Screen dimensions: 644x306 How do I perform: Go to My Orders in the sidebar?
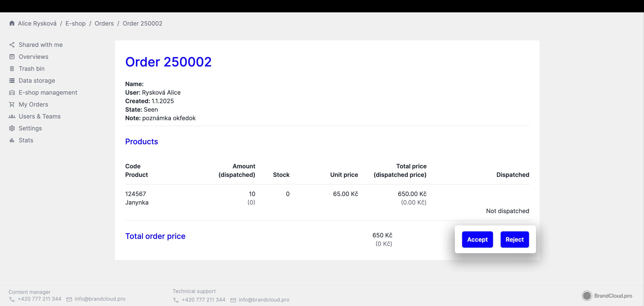[x=33, y=104]
